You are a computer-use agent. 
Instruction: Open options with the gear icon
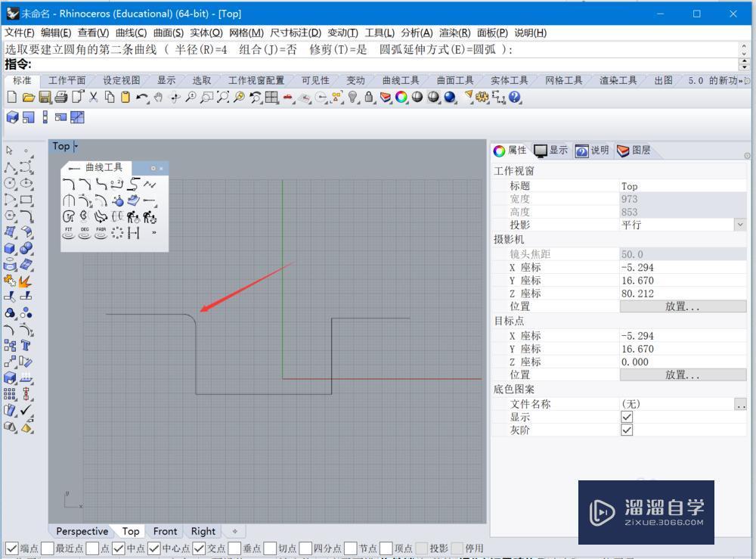click(482, 98)
